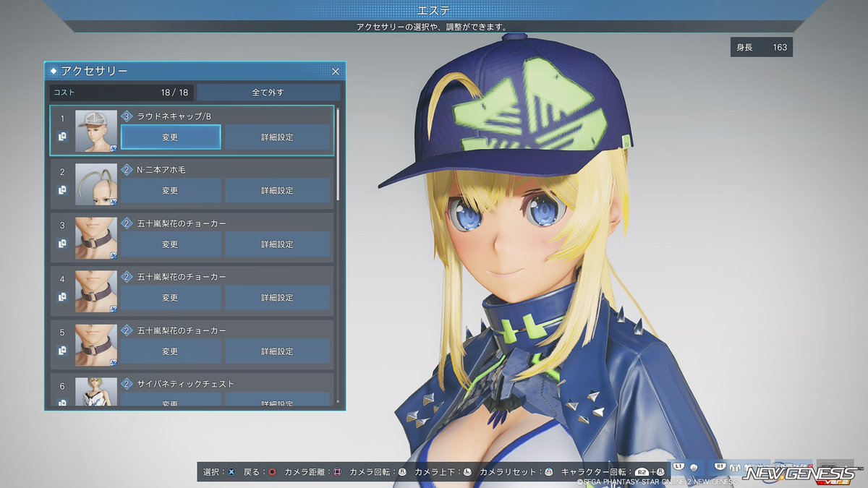The height and width of the screenshot is (488, 868).
Task: Click the diamond icon beside アクセサリー title
Action: [54, 71]
